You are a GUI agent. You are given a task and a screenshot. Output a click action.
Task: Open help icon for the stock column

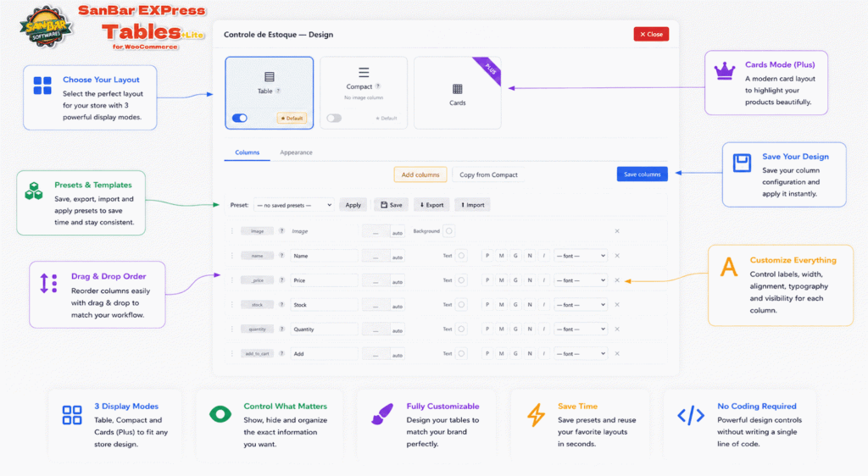pos(281,305)
